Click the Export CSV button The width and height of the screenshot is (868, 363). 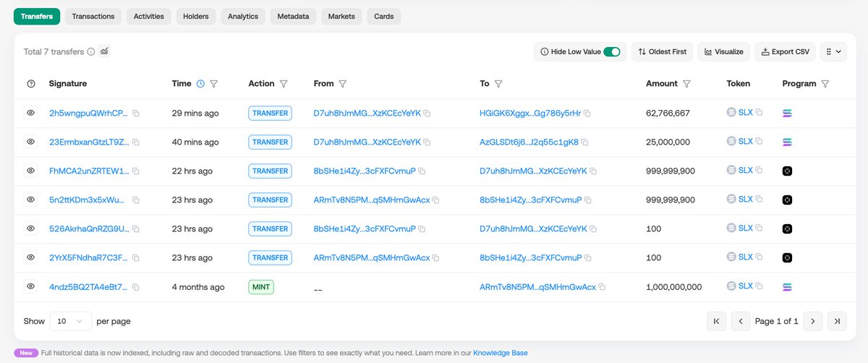[x=786, y=52]
